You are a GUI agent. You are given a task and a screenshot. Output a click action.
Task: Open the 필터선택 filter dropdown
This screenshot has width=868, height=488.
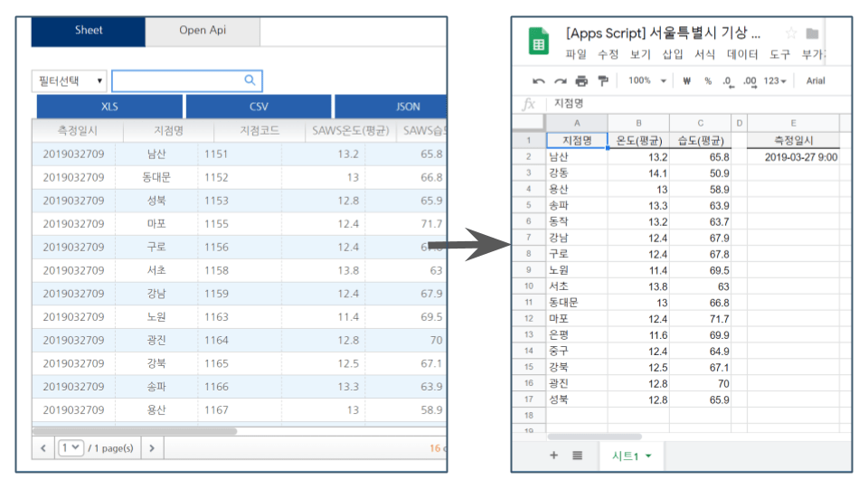coord(70,81)
